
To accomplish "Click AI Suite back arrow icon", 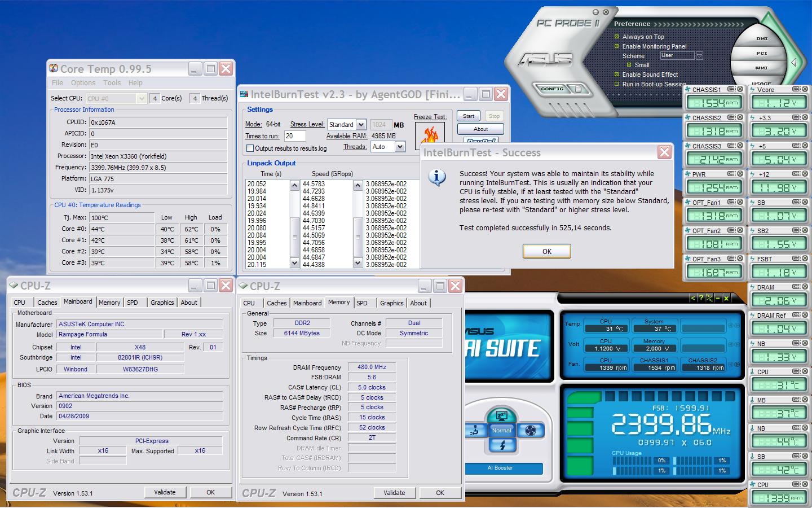I will [693, 298].
